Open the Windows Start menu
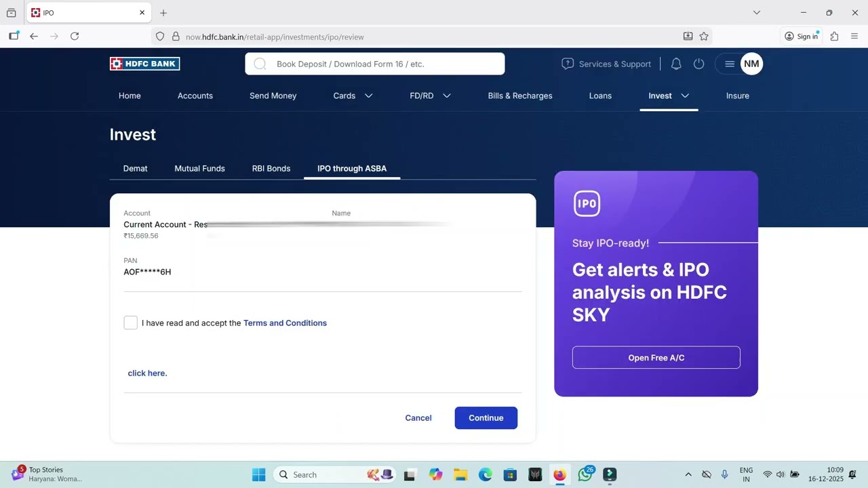Screen dimensions: 868x488 tap(259, 474)
